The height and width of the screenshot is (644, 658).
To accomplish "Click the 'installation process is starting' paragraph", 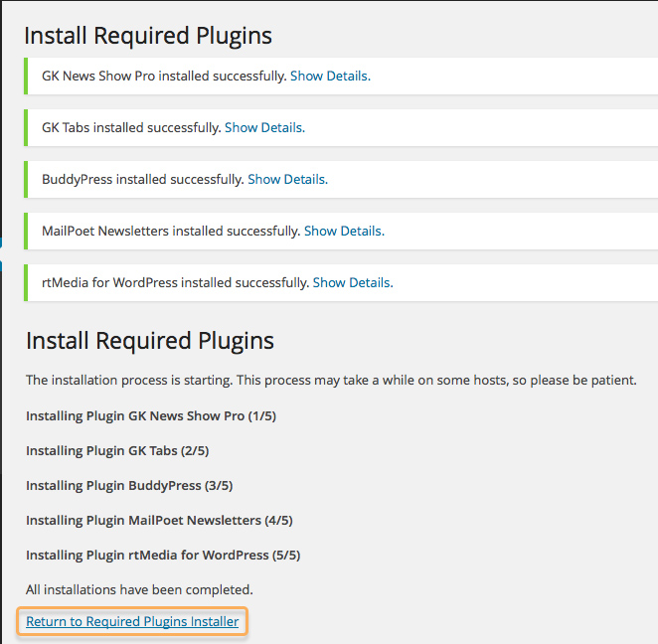I will (x=331, y=380).
